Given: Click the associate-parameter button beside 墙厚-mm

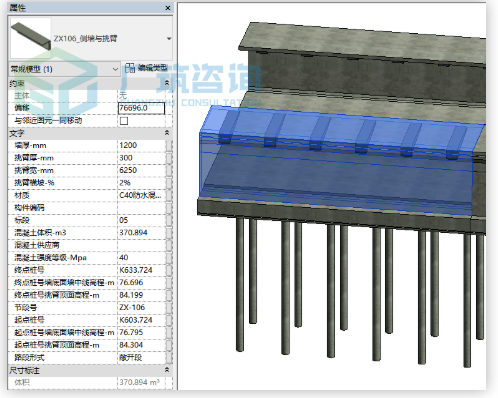Looking at the screenshot, I should [x=169, y=145].
